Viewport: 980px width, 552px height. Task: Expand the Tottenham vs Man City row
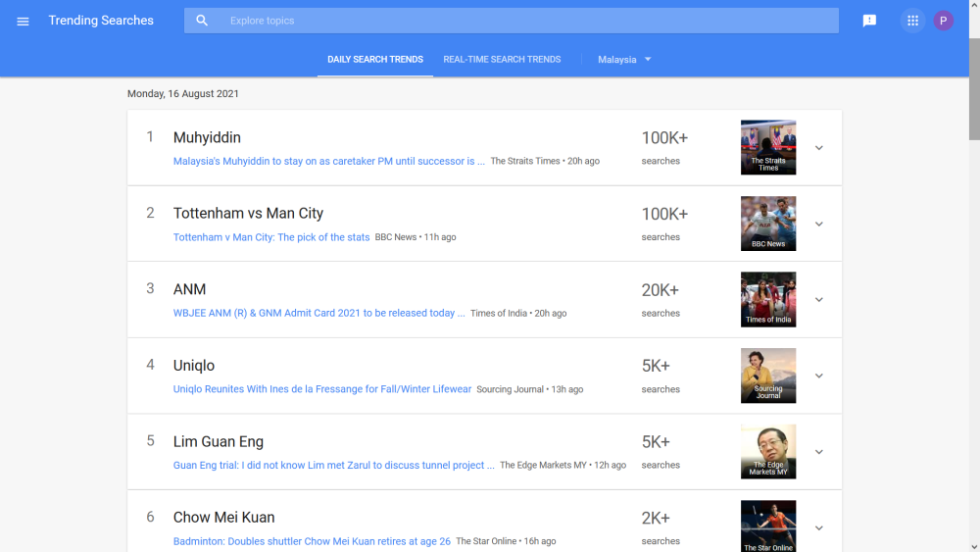point(818,224)
